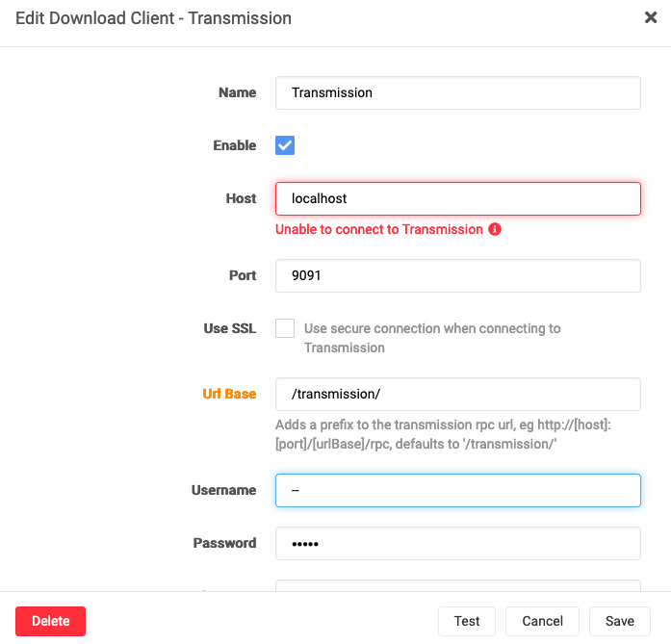Click the 'Url Base' orange label

(229, 394)
